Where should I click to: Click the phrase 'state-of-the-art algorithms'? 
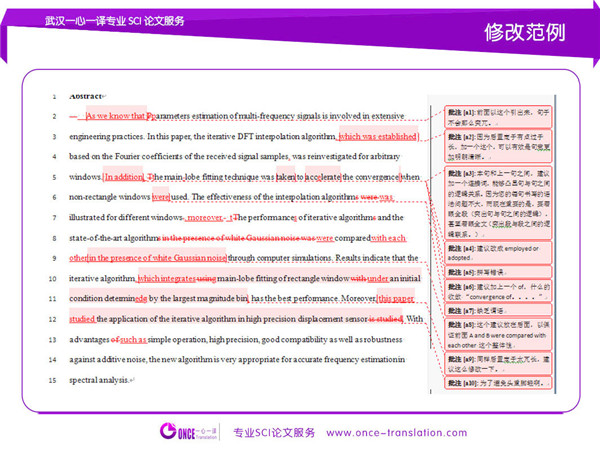(x=115, y=238)
